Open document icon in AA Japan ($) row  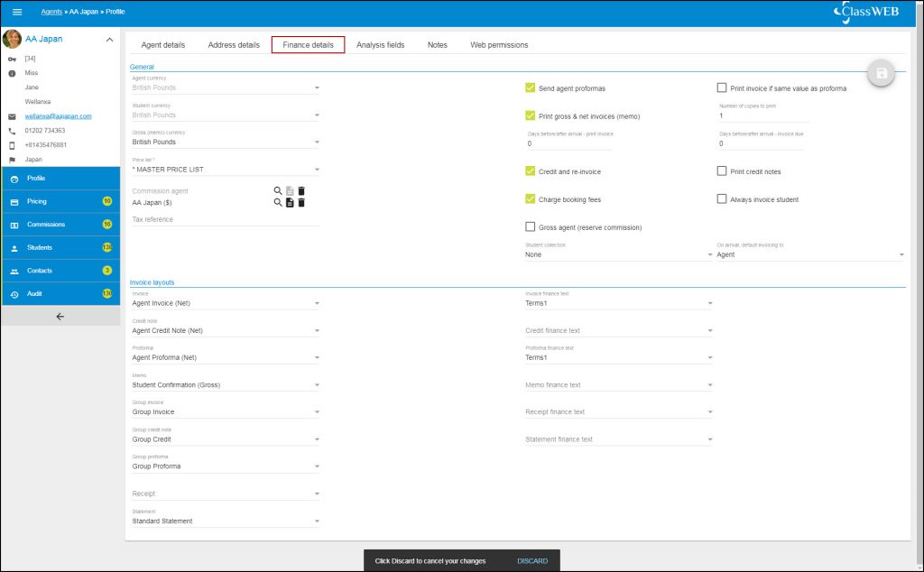point(290,203)
